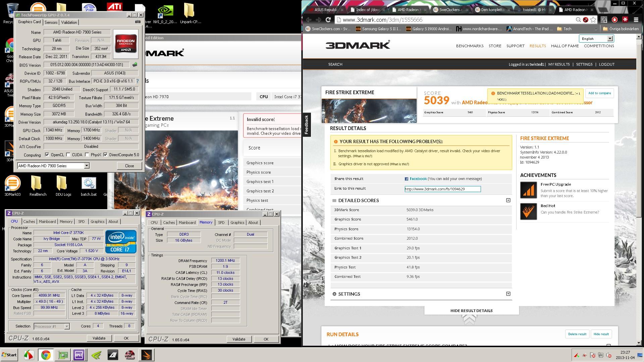Screen dimensions: 644x362
Task: Click the Close button in GPU-Z
Action: coord(129,166)
